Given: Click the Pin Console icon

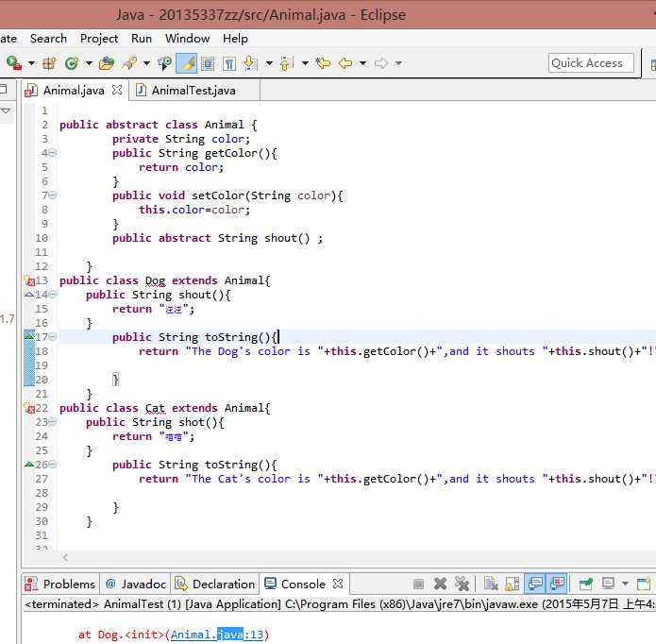Looking at the screenshot, I should [x=586, y=584].
